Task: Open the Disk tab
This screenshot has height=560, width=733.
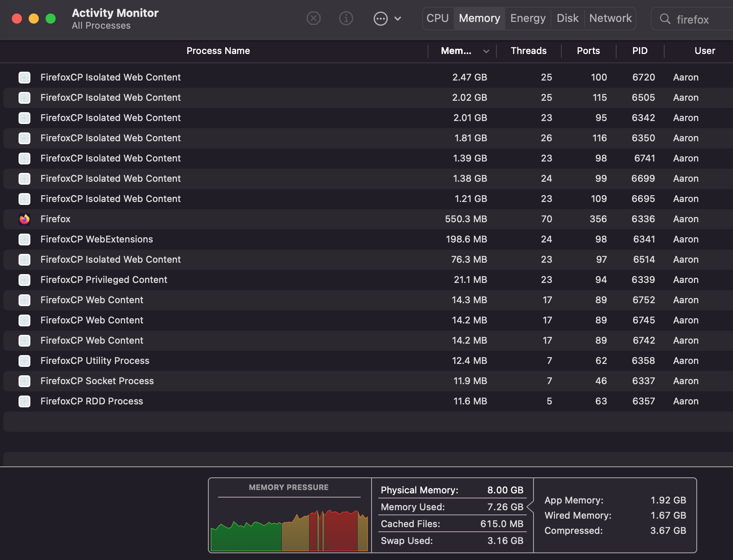Action: pyautogui.click(x=567, y=18)
